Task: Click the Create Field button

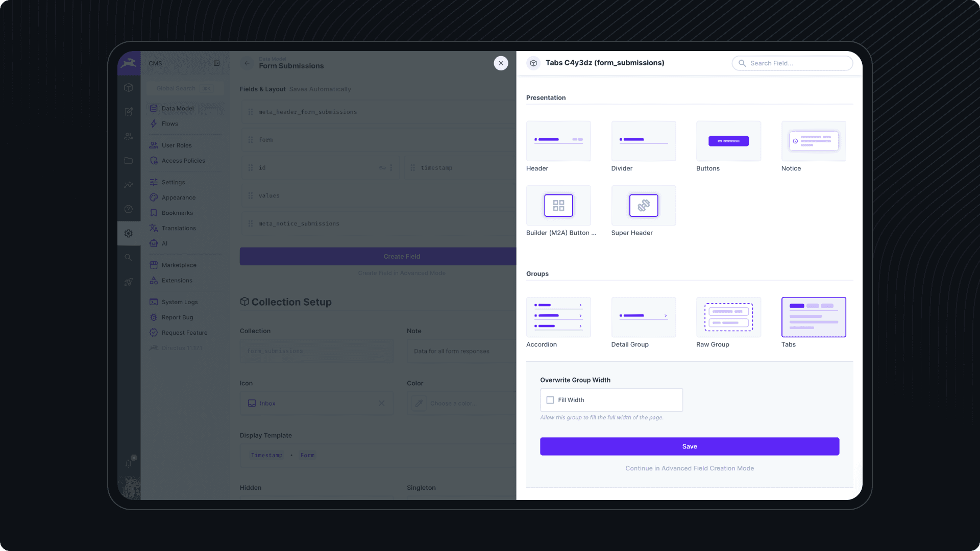Action: pos(378,256)
